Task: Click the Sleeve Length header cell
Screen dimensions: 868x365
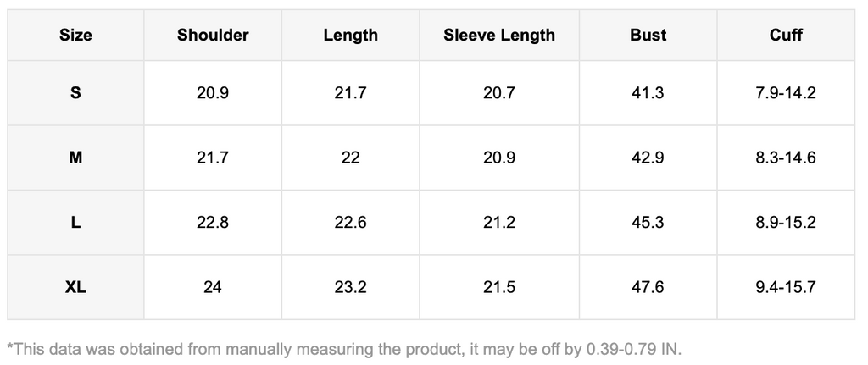Action: pos(498,36)
